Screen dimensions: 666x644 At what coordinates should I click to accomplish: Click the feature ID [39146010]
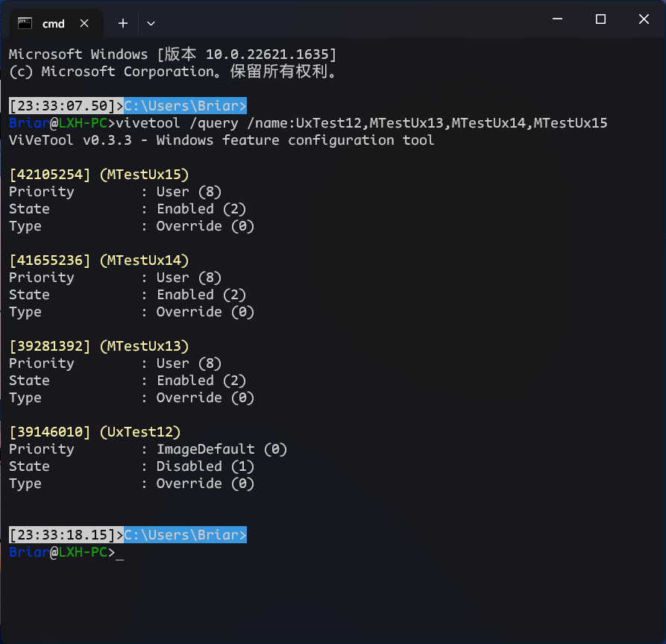point(50,432)
